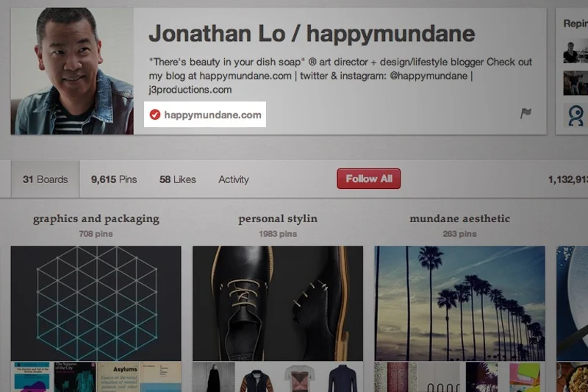The width and height of the screenshot is (588, 392).
Task: Click the report flag icon
Action: (526, 113)
